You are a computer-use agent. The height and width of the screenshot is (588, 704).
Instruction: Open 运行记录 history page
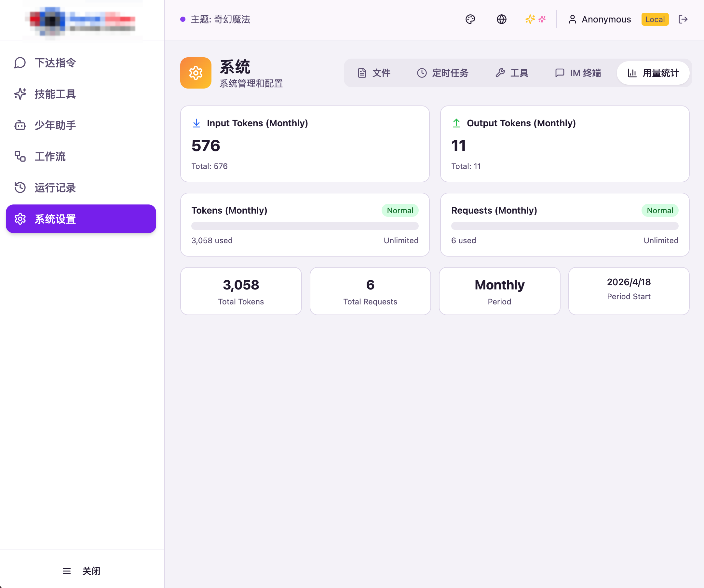click(x=55, y=188)
